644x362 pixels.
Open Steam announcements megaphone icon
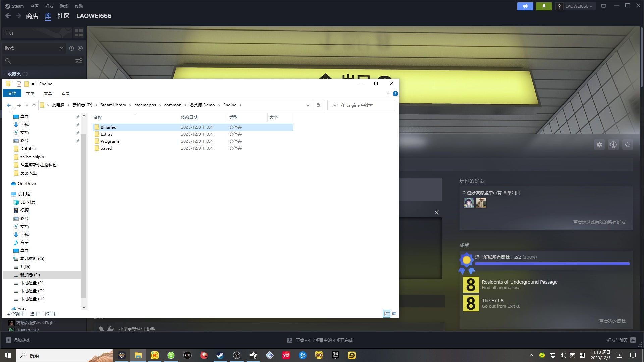point(525,6)
